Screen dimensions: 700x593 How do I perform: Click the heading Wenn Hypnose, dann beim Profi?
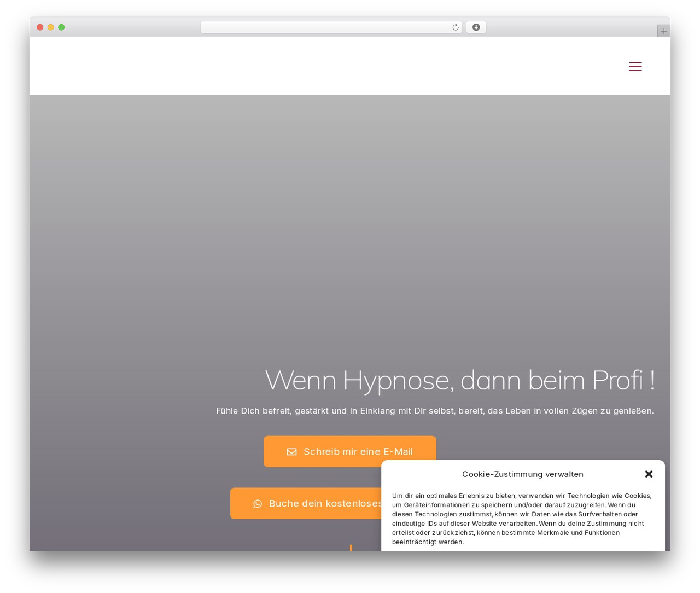pos(459,380)
